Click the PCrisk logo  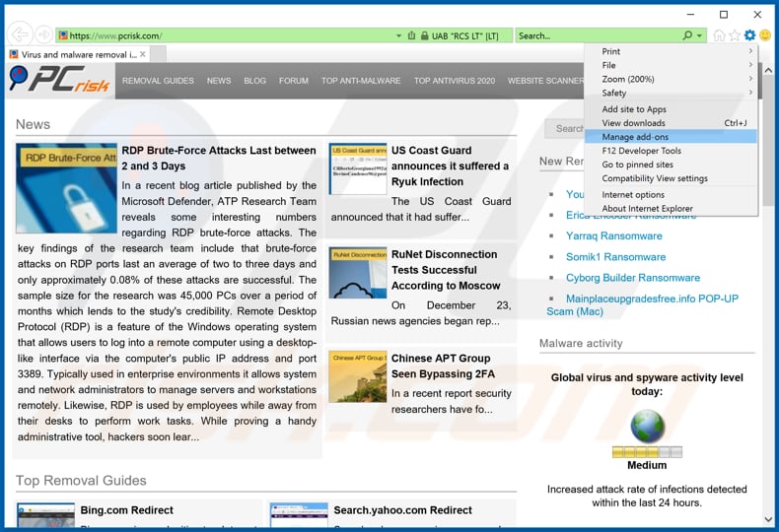tap(59, 80)
